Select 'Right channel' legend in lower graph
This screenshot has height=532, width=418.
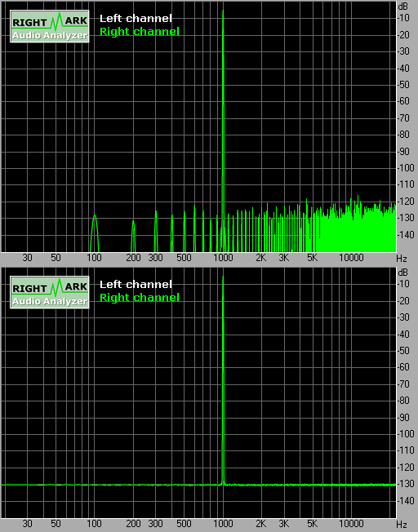coord(140,298)
